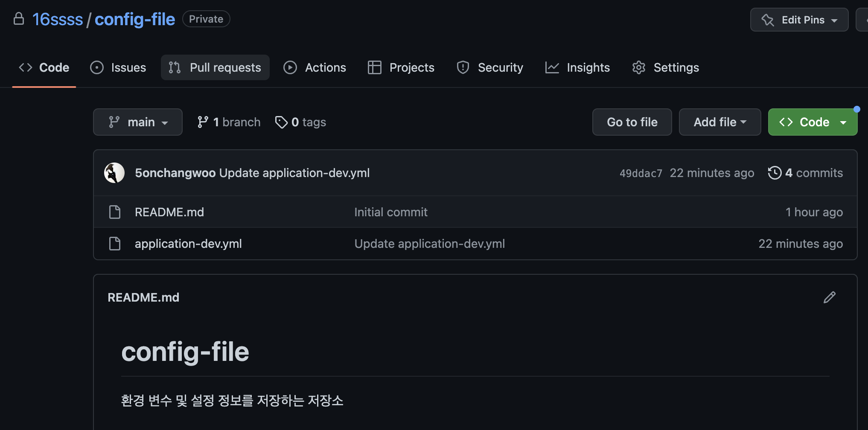
Task: Open repository Settings tab
Action: 666,67
